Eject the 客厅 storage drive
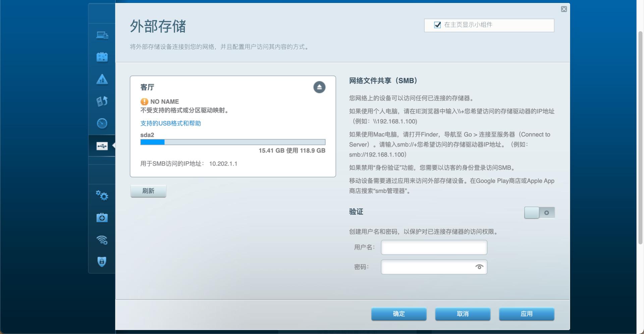 pos(319,87)
